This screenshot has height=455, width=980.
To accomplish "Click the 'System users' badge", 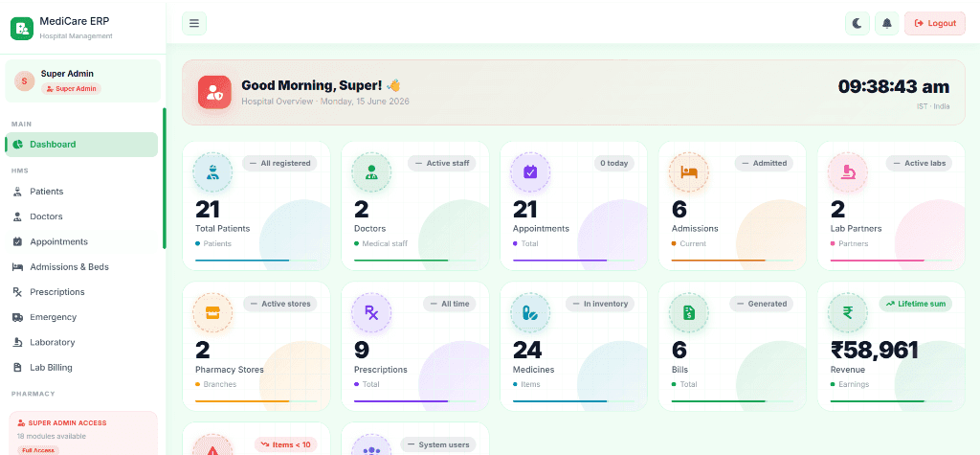I will (438, 445).
